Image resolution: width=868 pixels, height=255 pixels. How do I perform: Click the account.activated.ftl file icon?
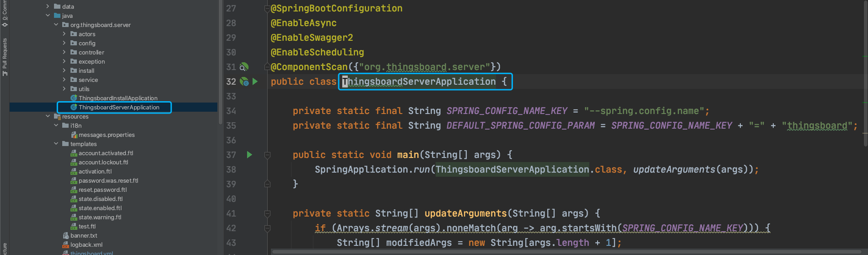tap(74, 153)
